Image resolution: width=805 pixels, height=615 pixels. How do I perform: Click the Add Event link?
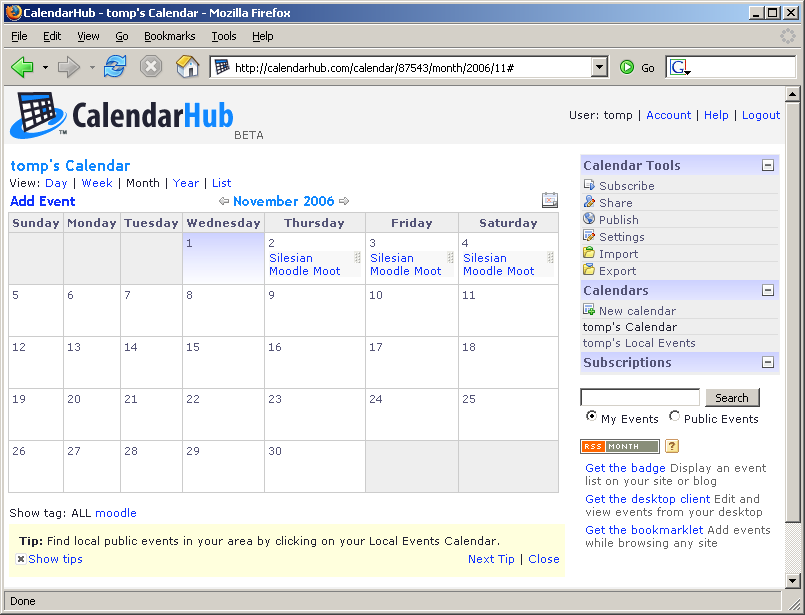(x=43, y=201)
